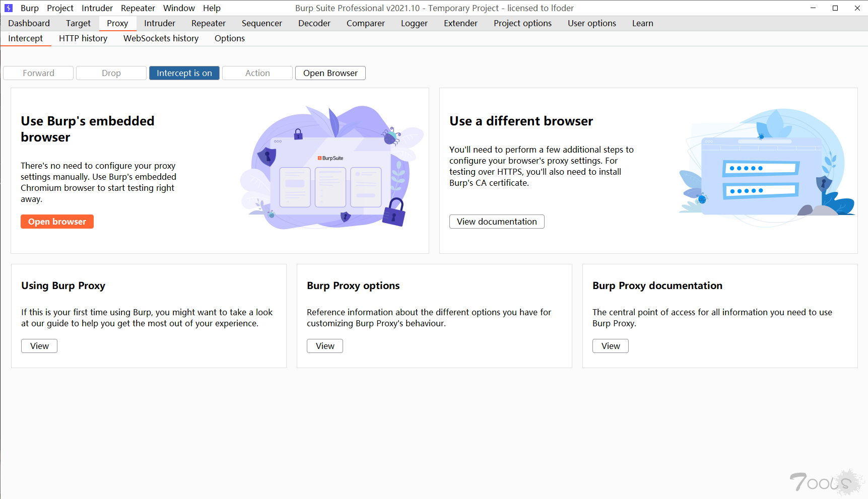Image resolution: width=868 pixels, height=499 pixels.
Task: Click the embedded browser illustration
Action: coord(332,167)
